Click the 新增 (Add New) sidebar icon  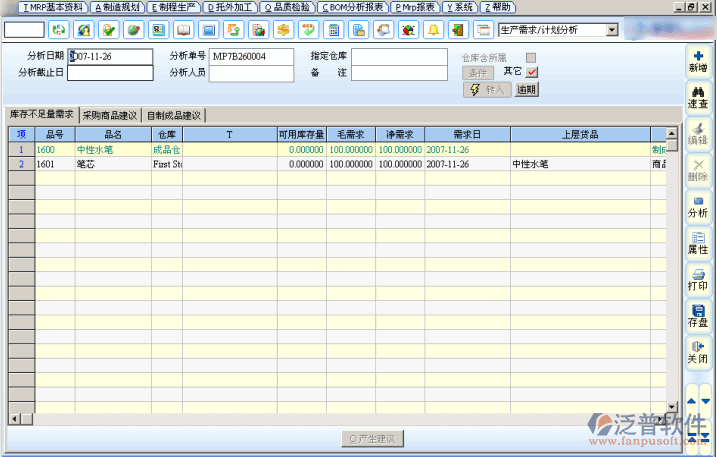pyautogui.click(x=697, y=61)
